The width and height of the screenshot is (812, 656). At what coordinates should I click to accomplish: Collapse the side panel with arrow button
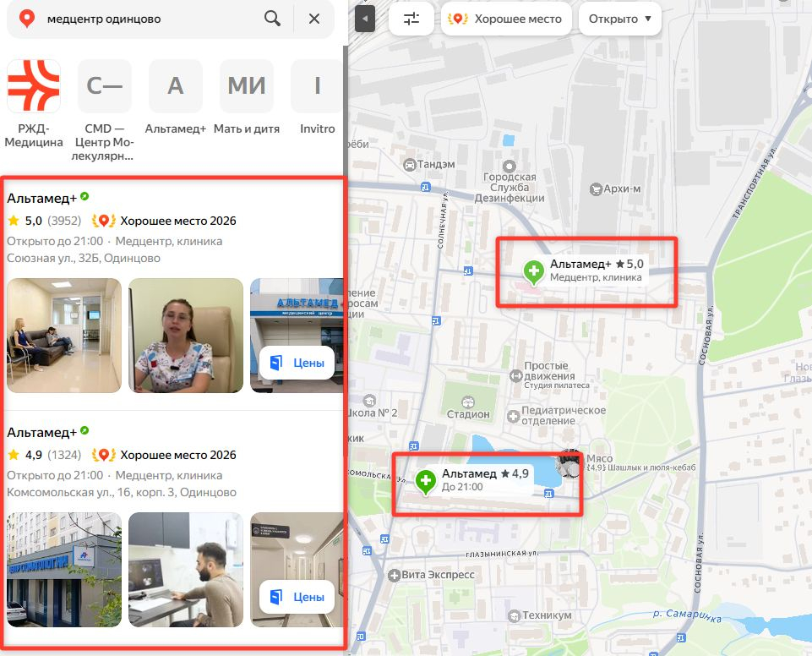[x=364, y=19]
